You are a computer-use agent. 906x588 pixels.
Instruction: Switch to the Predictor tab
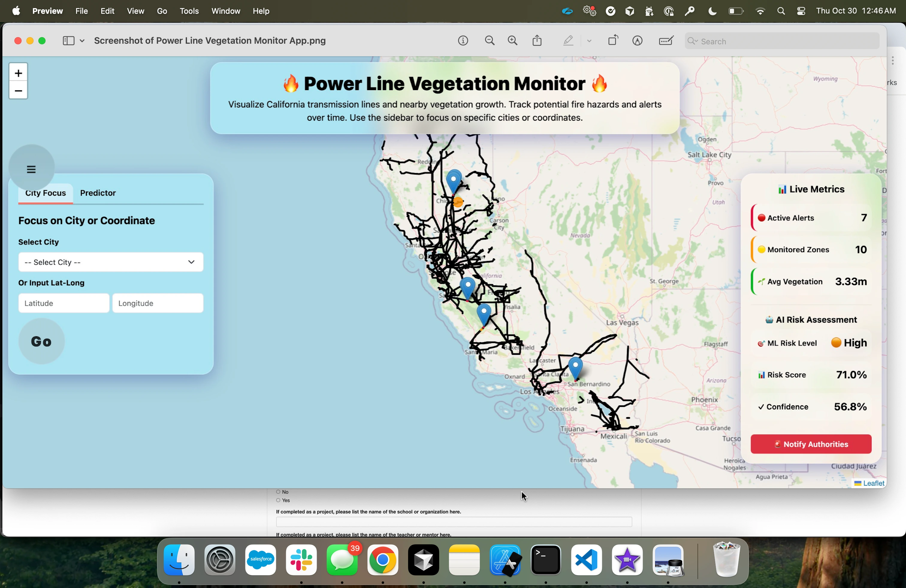tap(98, 193)
